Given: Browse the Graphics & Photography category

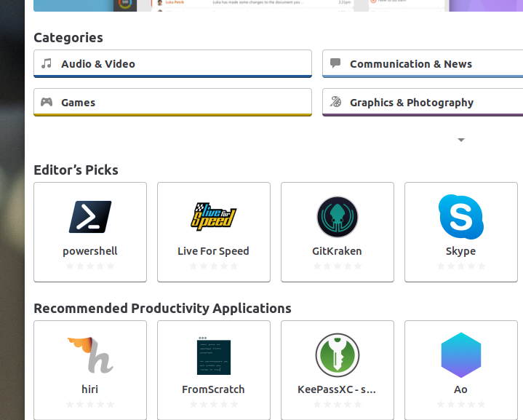Looking at the screenshot, I should [422, 103].
